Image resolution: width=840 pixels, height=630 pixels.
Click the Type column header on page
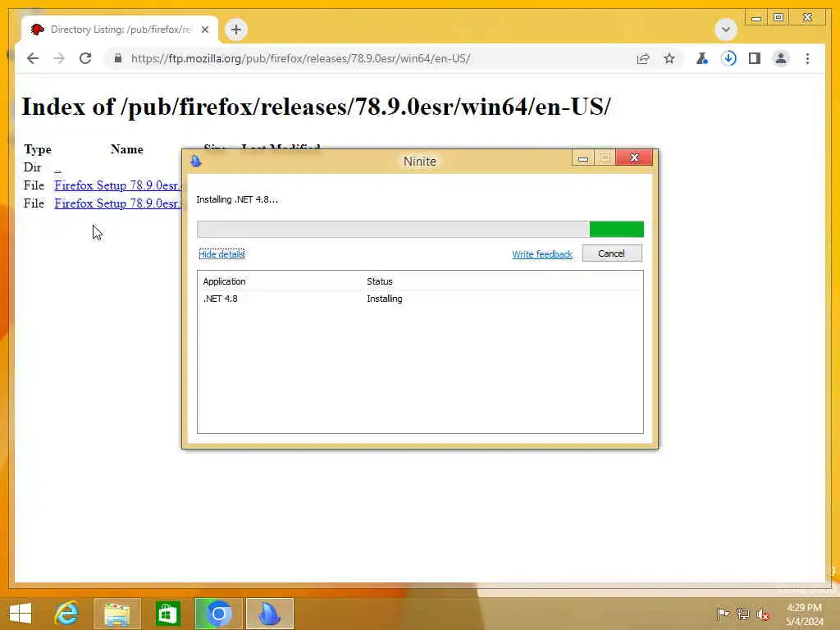click(38, 149)
